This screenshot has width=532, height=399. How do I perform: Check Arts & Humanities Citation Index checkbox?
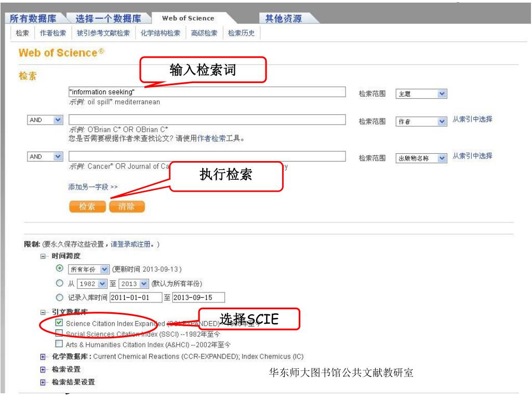click(59, 344)
